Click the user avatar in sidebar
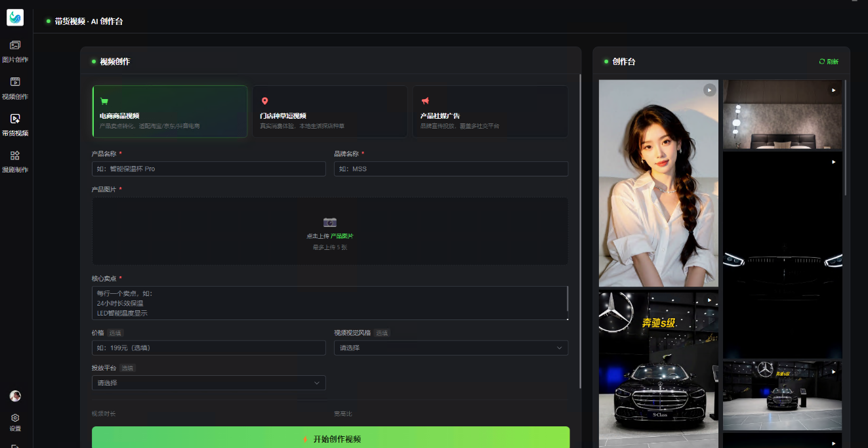Screen dimensions: 868x448 pos(15,396)
